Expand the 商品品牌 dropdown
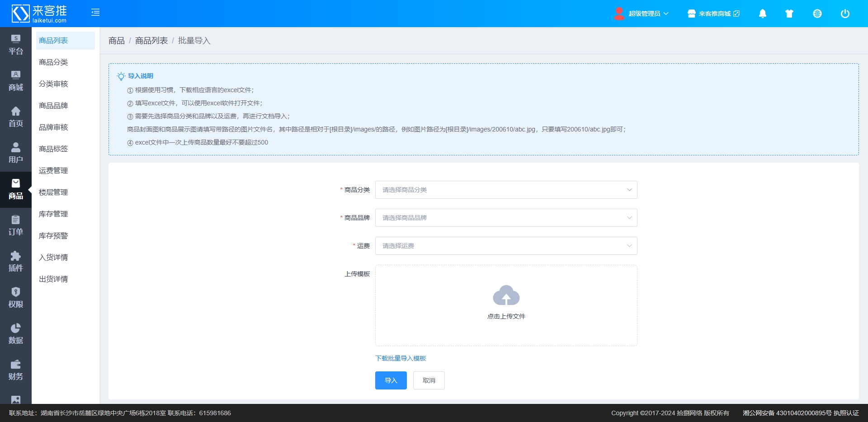The width and height of the screenshot is (868, 422). pyautogui.click(x=506, y=218)
